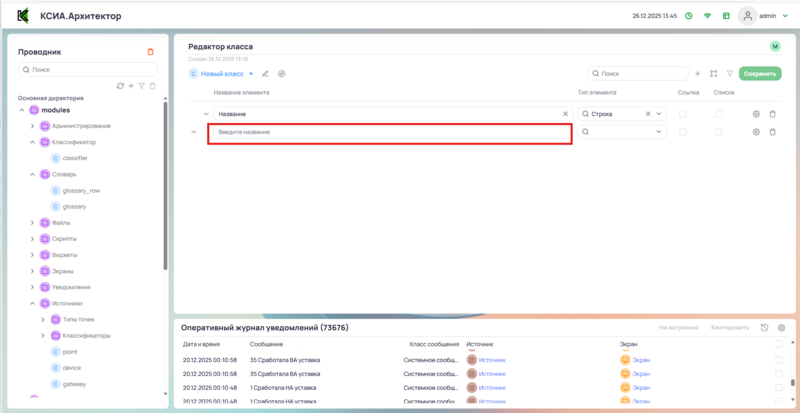Open the structure diagram icon beside Сохранить
Image resolution: width=800 pixels, height=413 pixels.
[x=713, y=73]
